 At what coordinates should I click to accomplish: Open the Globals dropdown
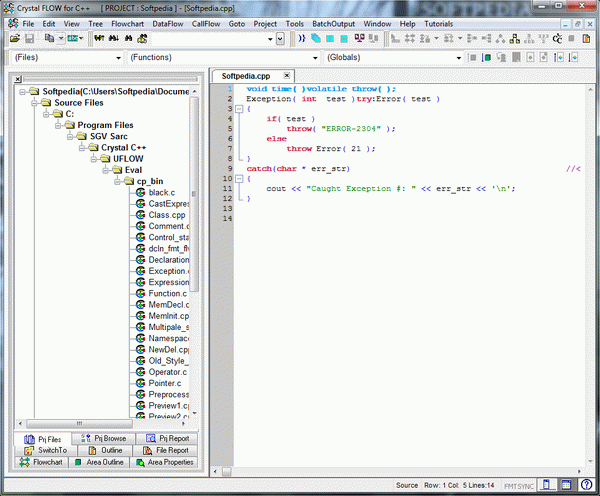[458, 58]
